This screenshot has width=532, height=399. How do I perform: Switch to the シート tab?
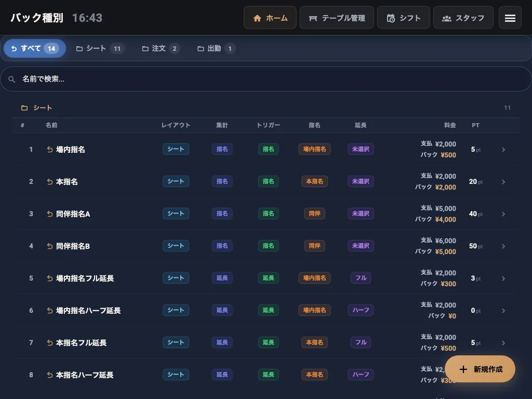[100, 48]
